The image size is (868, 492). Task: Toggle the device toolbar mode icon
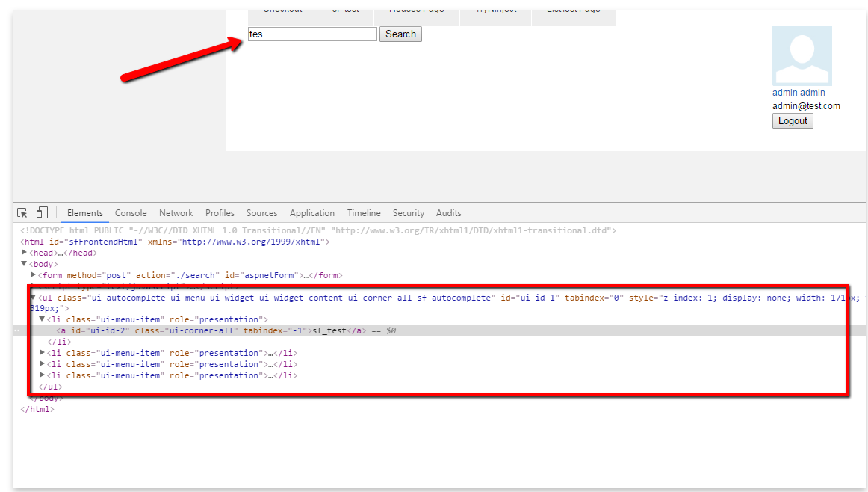pyautogui.click(x=42, y=212)
